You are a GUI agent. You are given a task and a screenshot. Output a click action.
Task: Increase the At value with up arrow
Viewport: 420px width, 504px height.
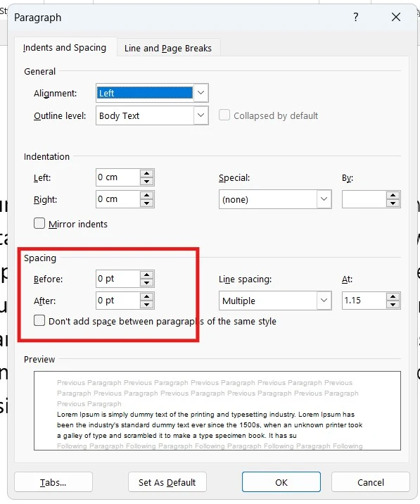click(x=393, y=296)
